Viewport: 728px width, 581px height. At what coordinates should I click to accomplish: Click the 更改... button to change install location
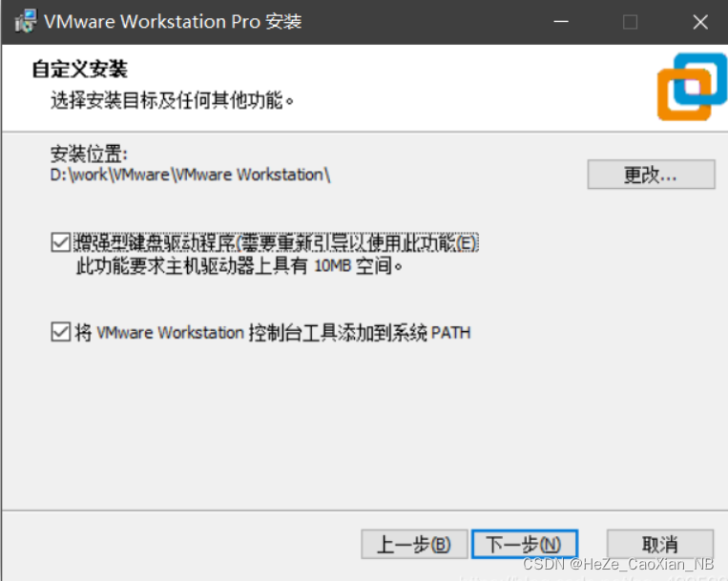tap(651, 175)
